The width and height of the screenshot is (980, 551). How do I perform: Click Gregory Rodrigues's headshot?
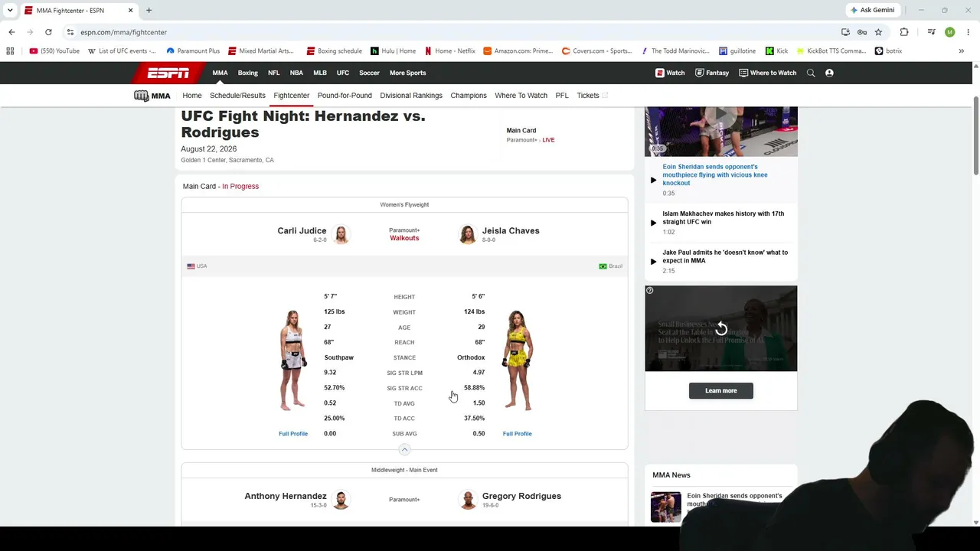click(x=467, y=500)
